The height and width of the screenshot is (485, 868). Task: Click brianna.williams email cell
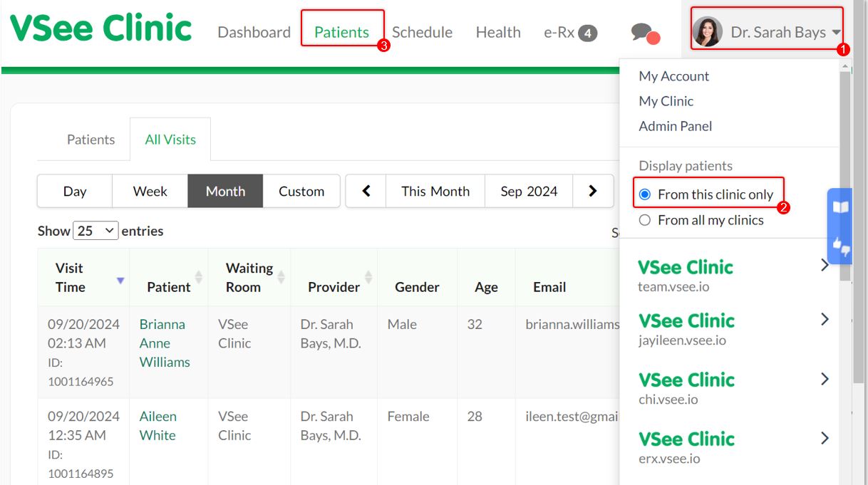(572, 324)
